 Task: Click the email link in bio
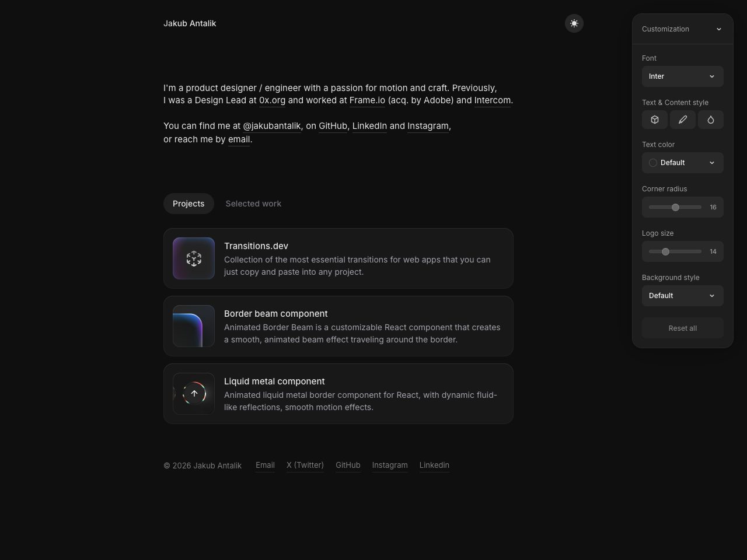coord(239,139)
